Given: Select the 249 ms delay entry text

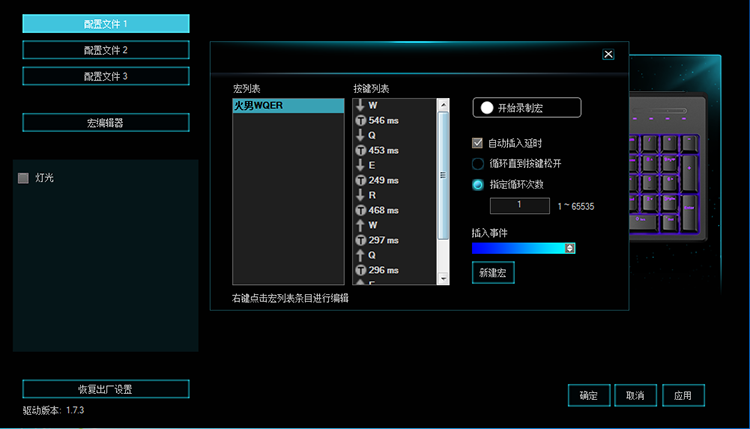Looking at the screenshot, I should tap(383, 180).
